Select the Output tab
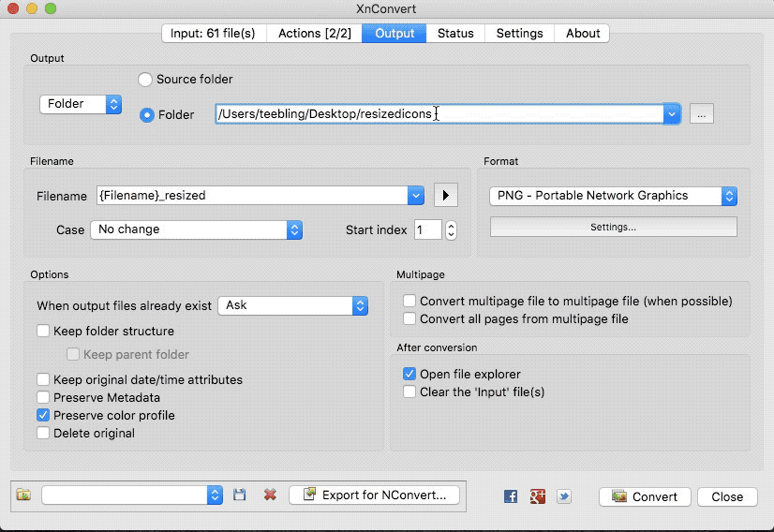 [394, 33]
